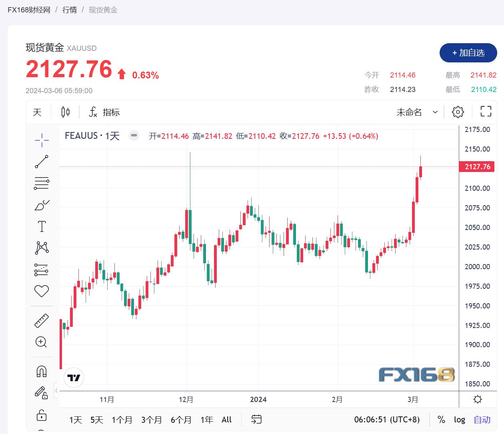504x434 pixels.
Task: Click the 2127.76 price label on the axis
Action: coord(477,167)
